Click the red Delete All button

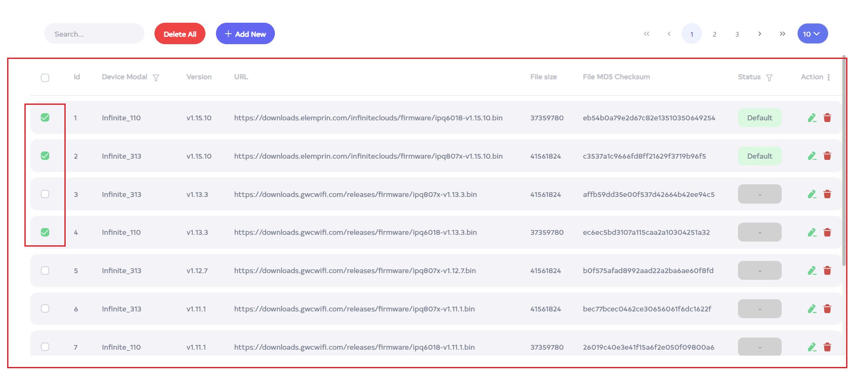point(180,34)
